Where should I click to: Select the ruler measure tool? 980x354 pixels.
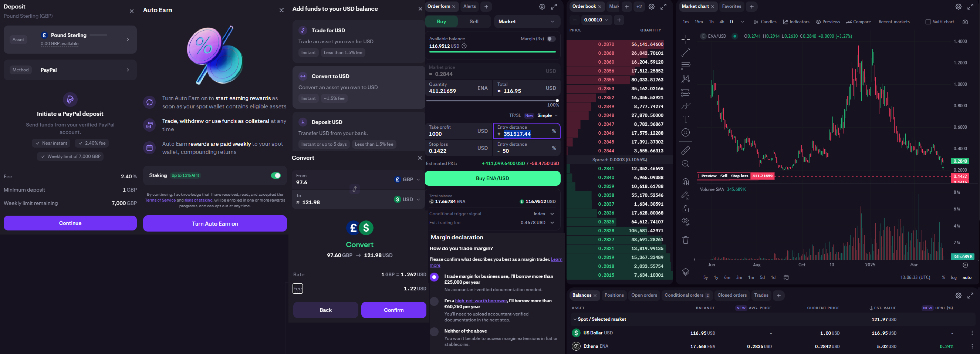click(x=686, y=150)
